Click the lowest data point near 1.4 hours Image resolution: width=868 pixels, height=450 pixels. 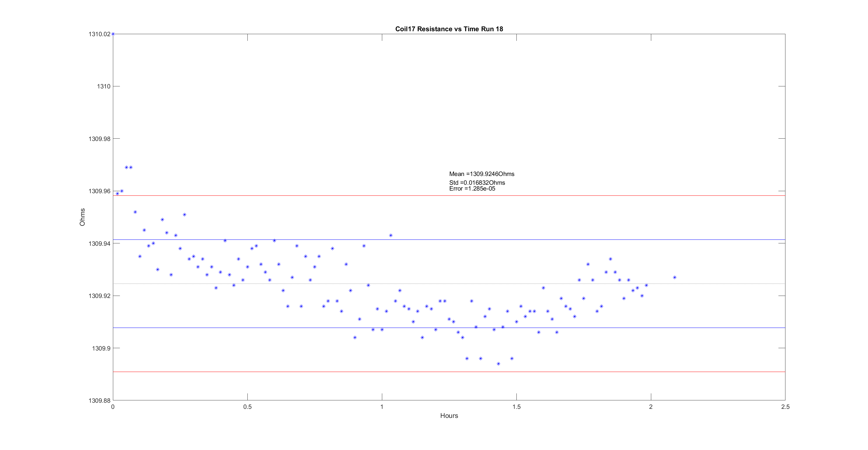pos(498,364)
